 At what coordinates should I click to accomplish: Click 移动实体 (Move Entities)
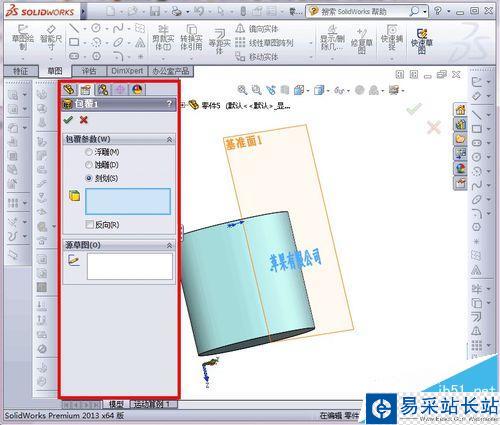coord(257,57)
